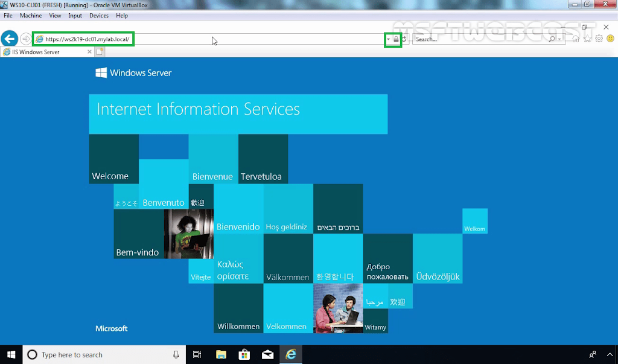The height and width of the screenshot is (364, 618).
Task: Open Microsoft Store from the taskbar
Action: click(x=244, y=354)
